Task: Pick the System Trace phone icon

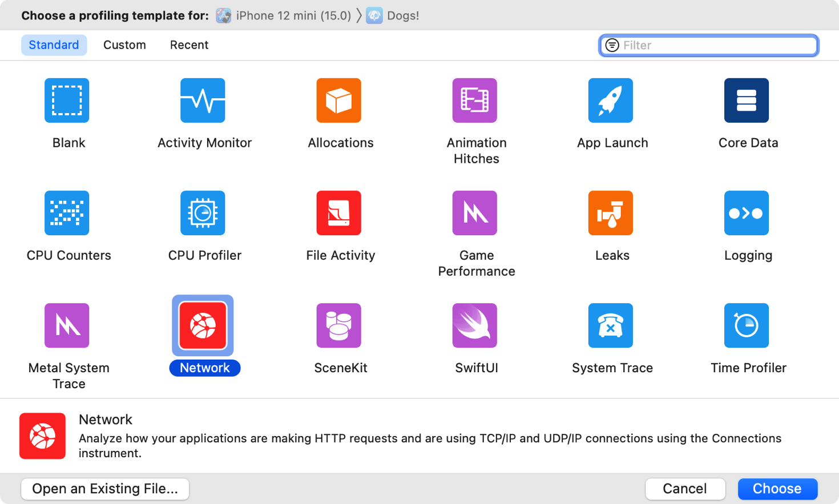Action: tap(611, 325)
